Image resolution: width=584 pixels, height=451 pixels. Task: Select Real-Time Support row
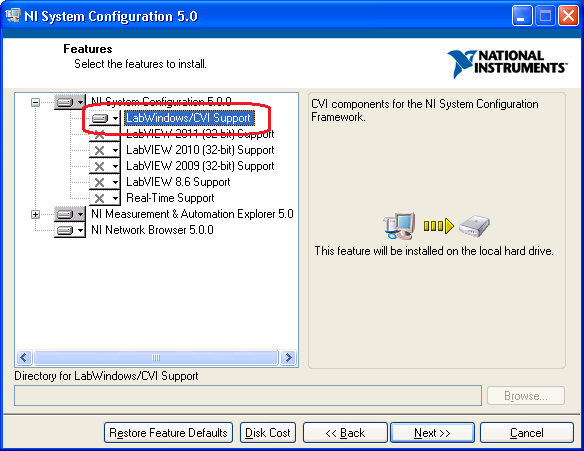(x=170, y=198)
